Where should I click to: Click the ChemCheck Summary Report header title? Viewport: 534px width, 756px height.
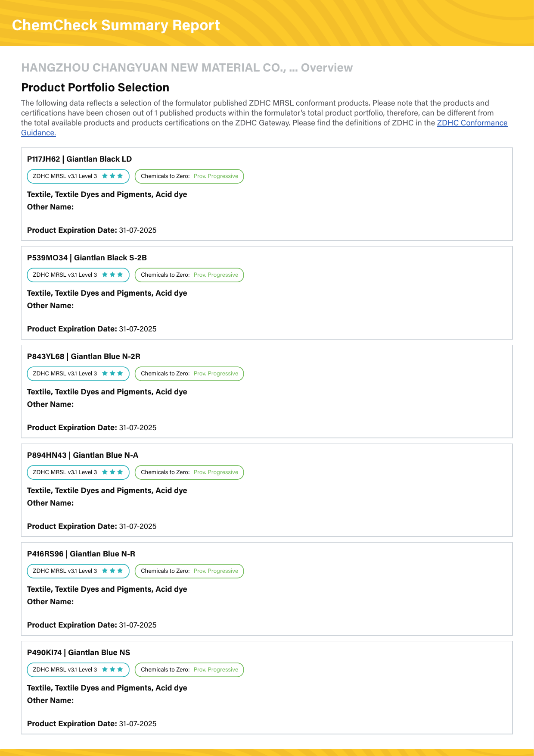[x=116, y=25]
